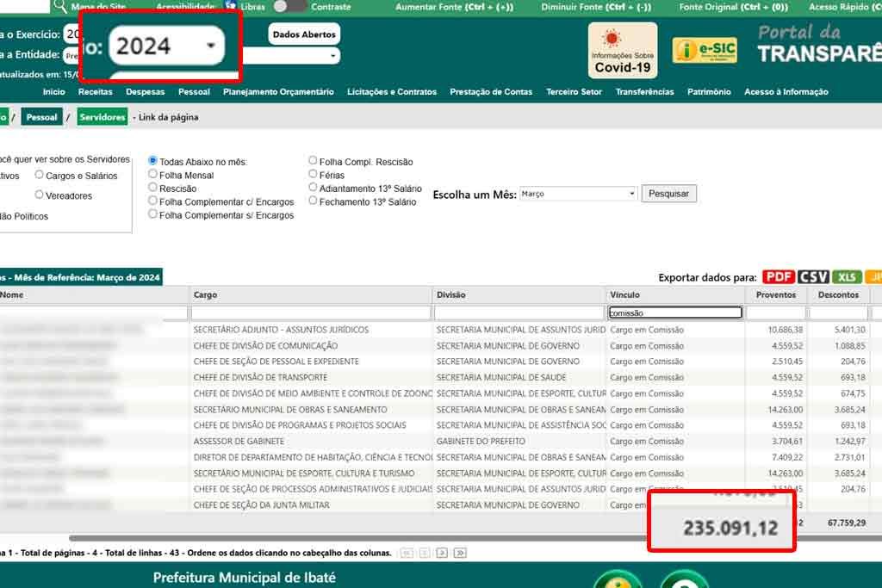Click the Libras sign-language icon
882x588 pixels.
(x=231, y=6)
